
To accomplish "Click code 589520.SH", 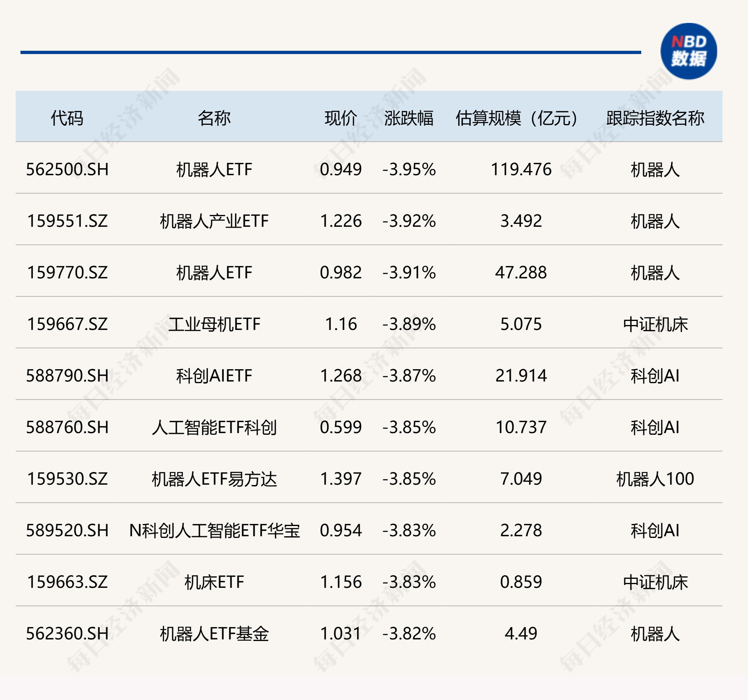I will [67, 531].
